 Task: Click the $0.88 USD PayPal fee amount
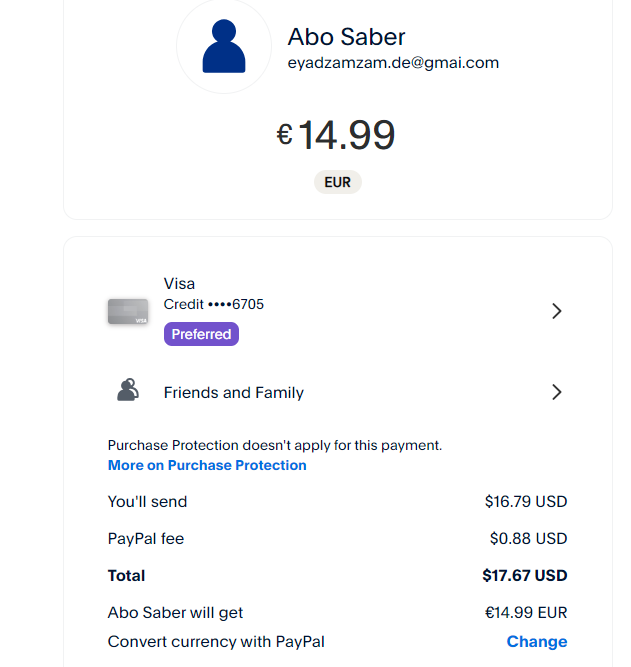click(x=528, y=538)
